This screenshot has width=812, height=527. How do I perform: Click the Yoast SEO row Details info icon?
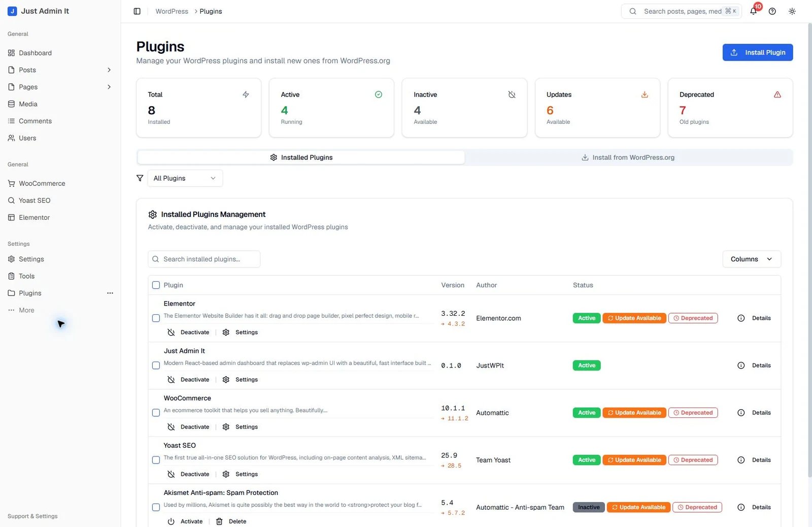(741, 460)
